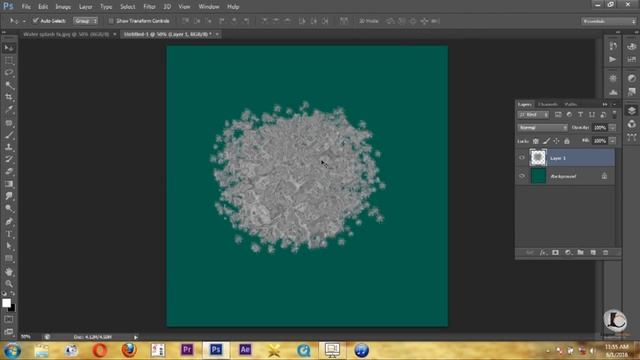Click the foreground color swatch
The width and height of the screenshot is (640, 360).
(x=6, y=303)
